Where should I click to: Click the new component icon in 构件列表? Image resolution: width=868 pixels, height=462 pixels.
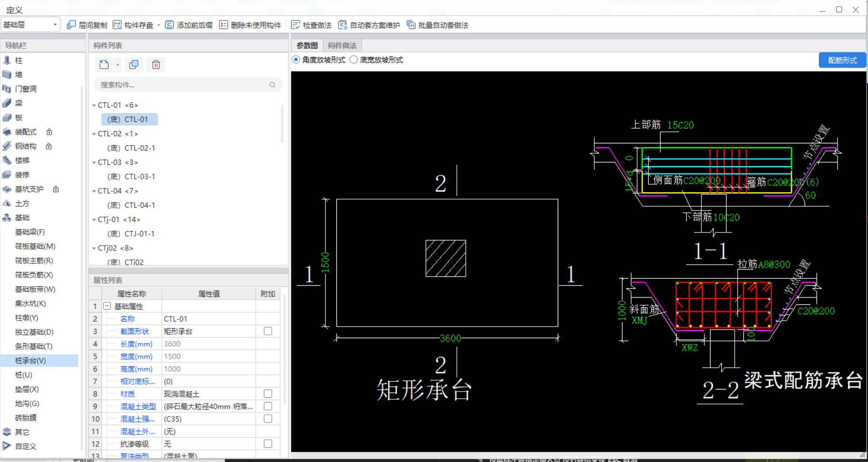point(104,64)
